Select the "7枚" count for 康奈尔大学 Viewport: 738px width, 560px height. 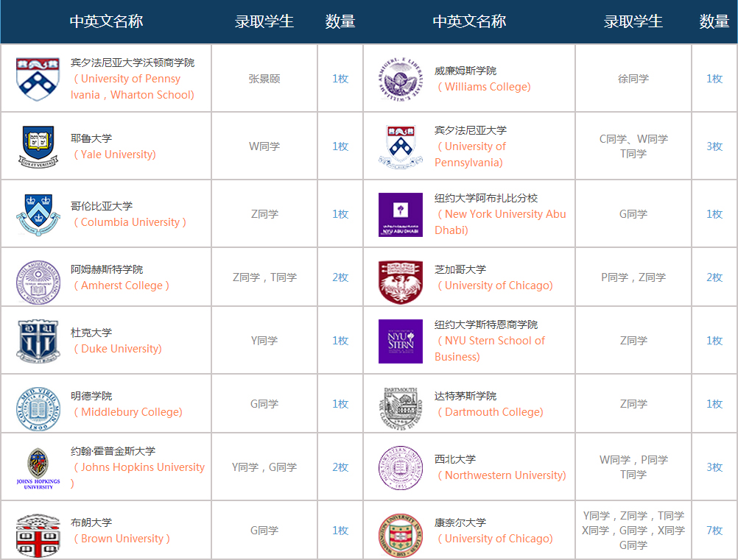click(714, 531)
